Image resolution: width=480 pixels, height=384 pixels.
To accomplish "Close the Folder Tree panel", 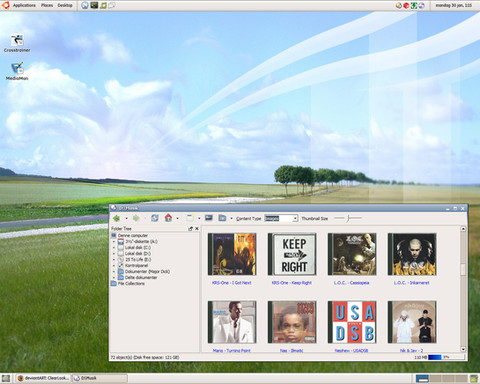I will (x=197, y=229).
